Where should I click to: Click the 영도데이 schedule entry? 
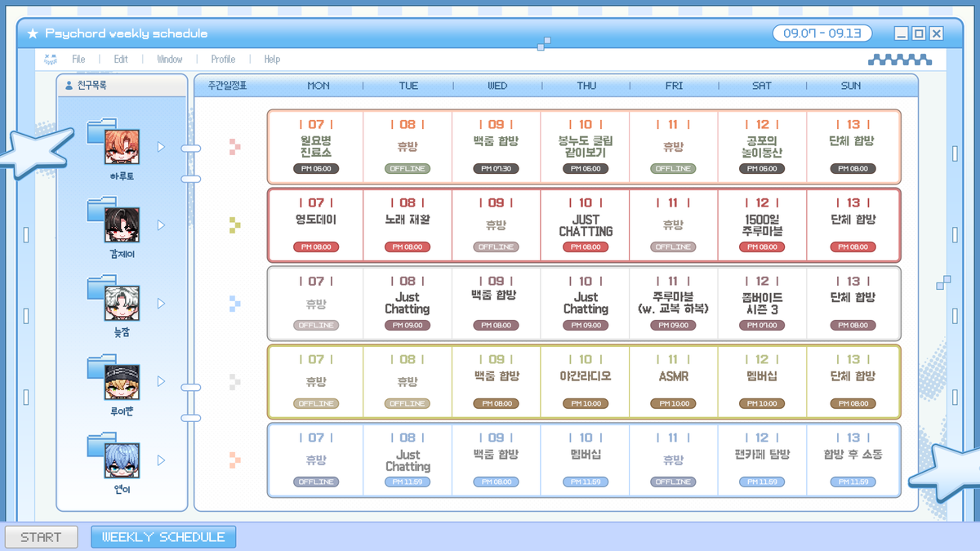pos(316,220)
